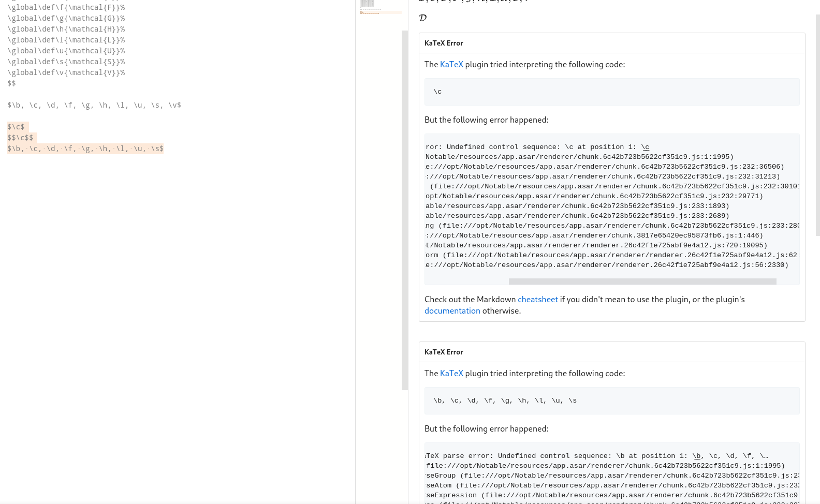Click the first 'But the following error happened:' text
The height and width of the screenshot is (504, 820).
pyautogui.click(x=486, y=120)
